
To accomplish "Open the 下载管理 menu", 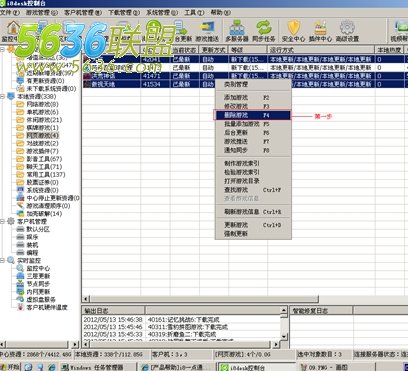I will [x=124, y=13].
